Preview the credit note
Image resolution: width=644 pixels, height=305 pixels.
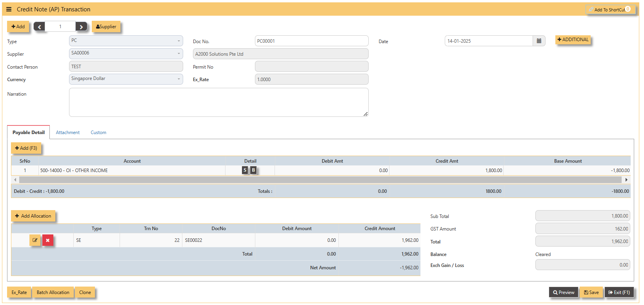[564, 292]
